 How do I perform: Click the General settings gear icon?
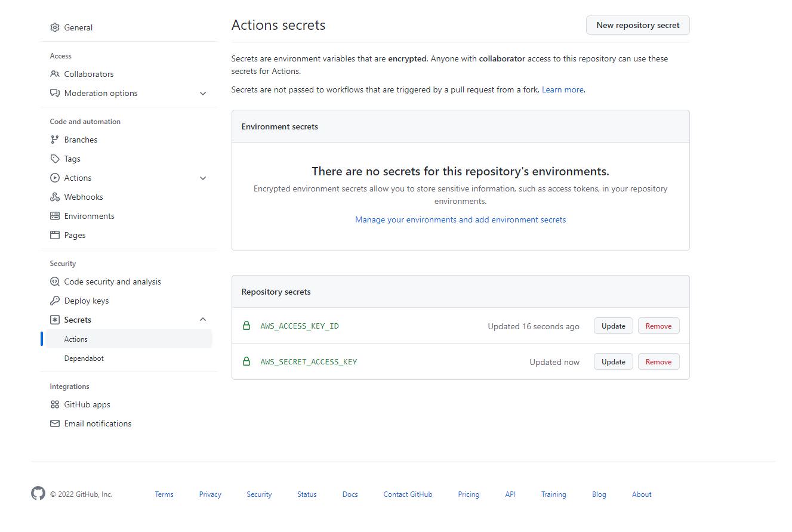tap(54, 27)
